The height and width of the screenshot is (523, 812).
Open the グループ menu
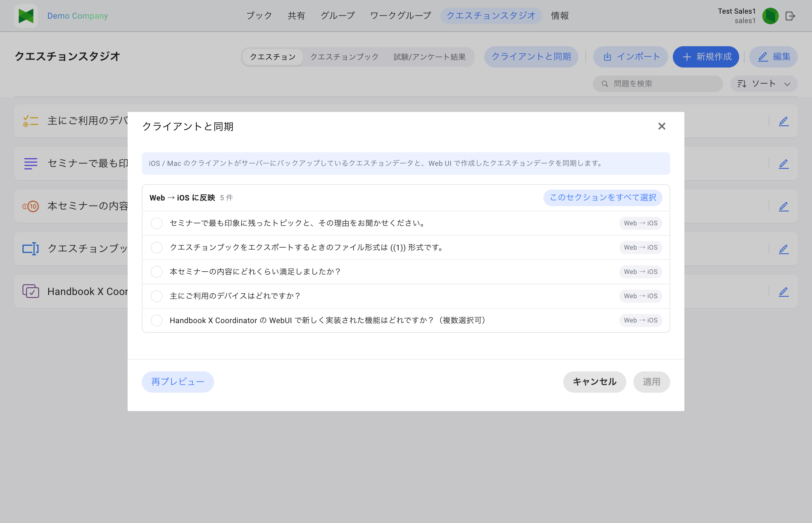[338, 16]
